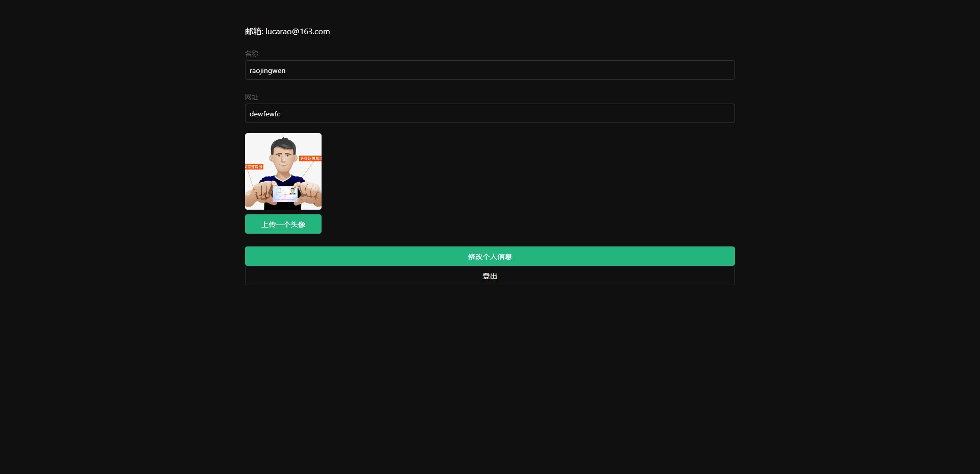Click the profile picture of the man
Screen dimensions: 980x474
point(283,171)
